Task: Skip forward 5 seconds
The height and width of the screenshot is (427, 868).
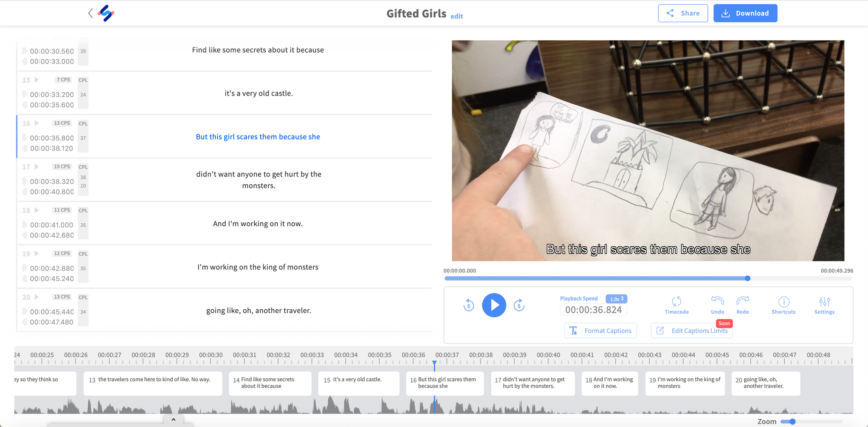Action: coord(519,305)
